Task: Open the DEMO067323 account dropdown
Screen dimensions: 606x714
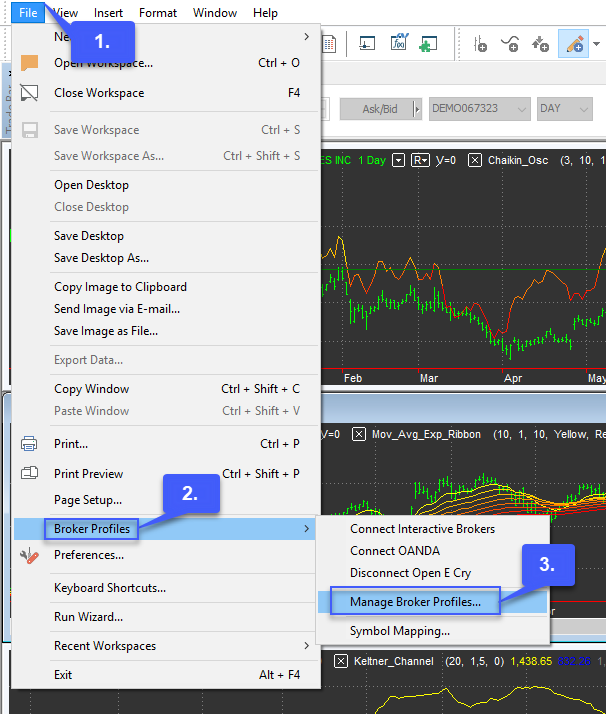Action: pyautogui.click(x=479, y=108)
